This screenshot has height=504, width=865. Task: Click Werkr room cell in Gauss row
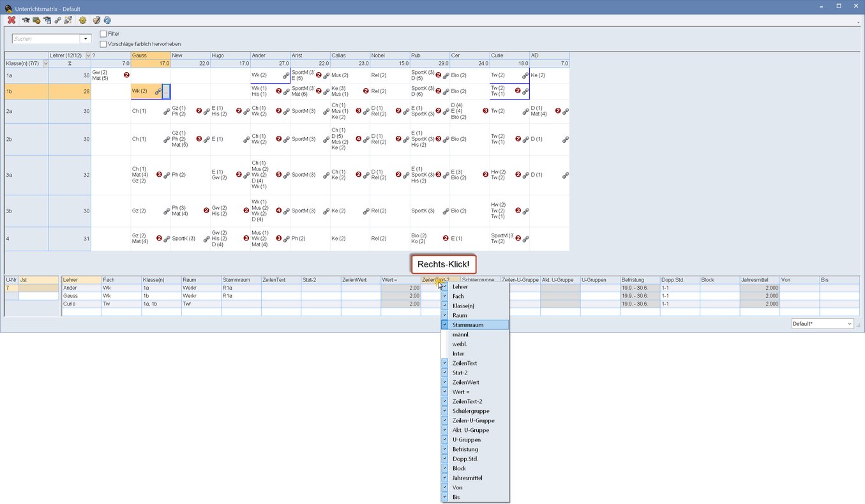point(201,296)
